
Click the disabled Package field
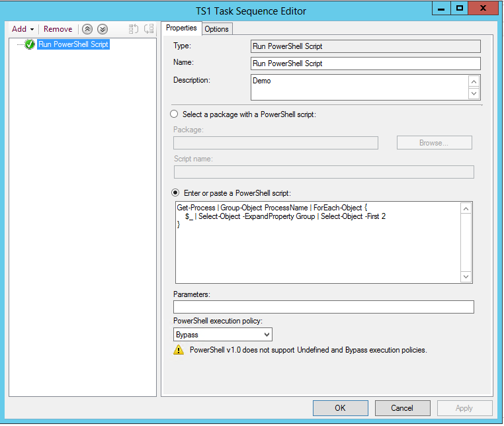tap(276, 143)
